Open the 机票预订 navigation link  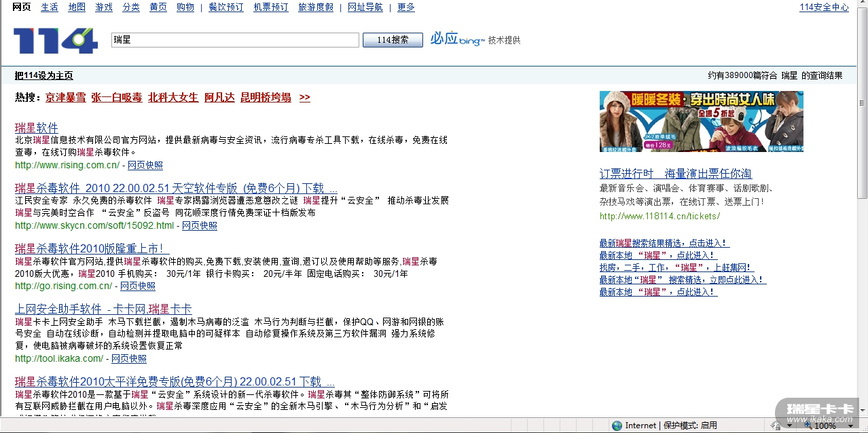pos(271,7)
